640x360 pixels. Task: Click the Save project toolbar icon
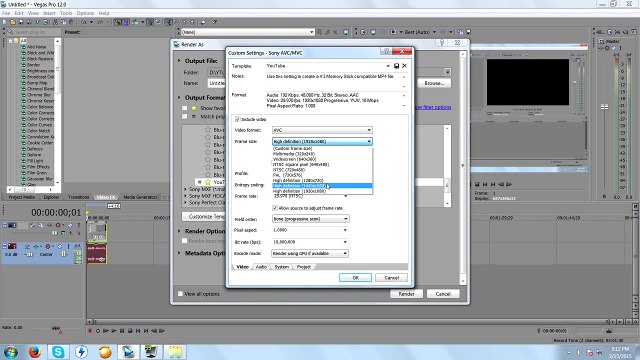pos(21,22)
